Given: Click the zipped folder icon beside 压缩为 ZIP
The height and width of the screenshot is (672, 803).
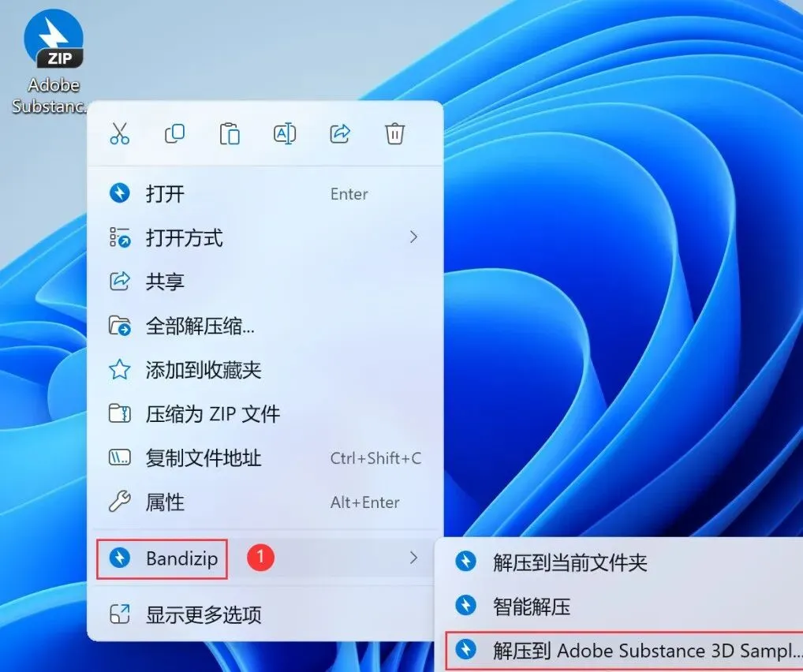Looking at the screenshot, I should 120,413.
